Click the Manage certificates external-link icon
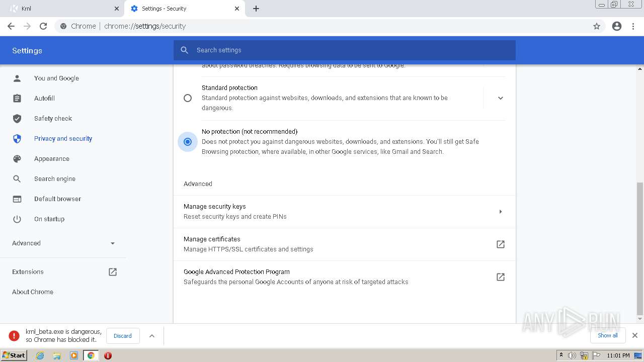644x362 pixels. (501, 244)
